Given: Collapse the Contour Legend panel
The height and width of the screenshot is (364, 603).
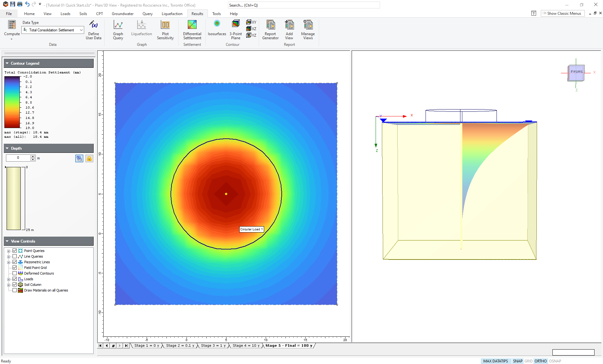Looking at the screenshot, I should pos(7,63).
